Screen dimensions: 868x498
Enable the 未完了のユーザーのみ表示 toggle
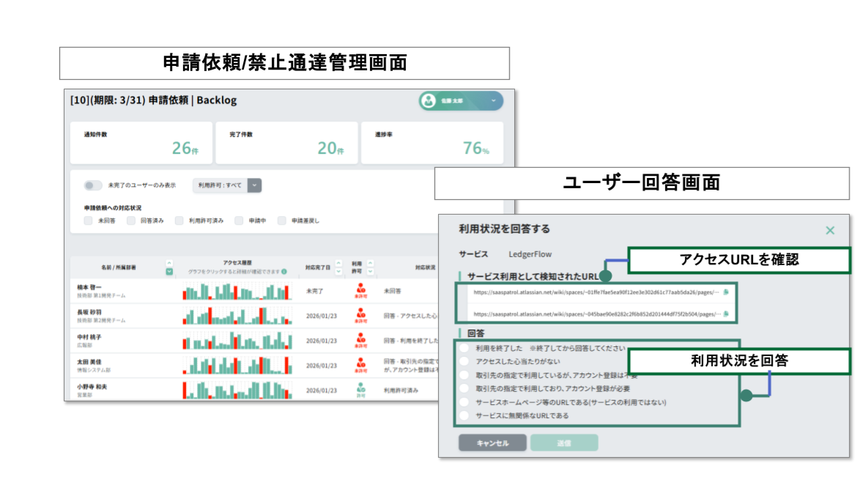click(x=92, y=185)
